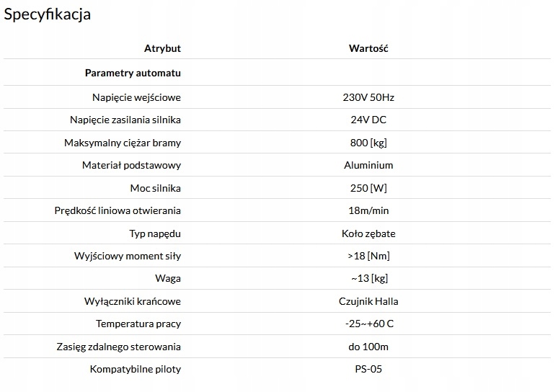
Task: Click the Moc silnika label
Action: 155,188
